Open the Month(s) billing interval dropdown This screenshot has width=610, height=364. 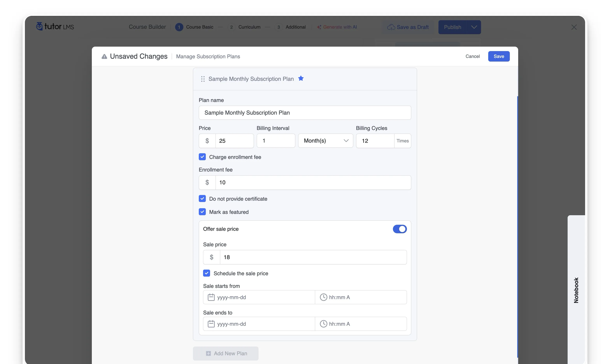(x=325, y=141)
